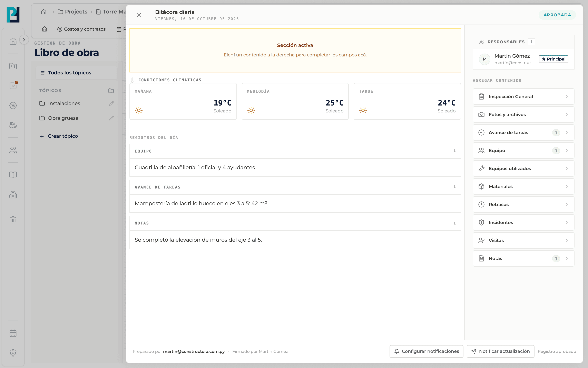Click the Principal badge for Martín Gómez
The width and height of the screenshot is (588, 368).
pos(553,59)
